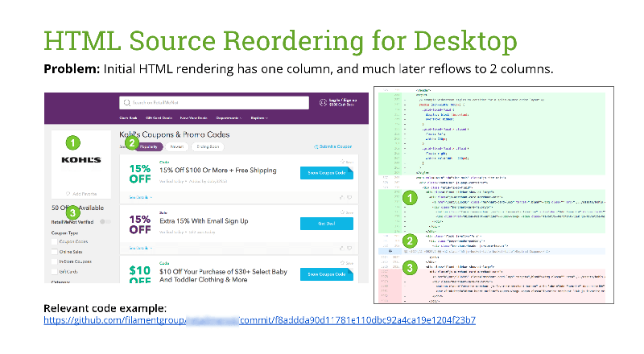Check the In-Store Coupons checkbox
The image size is (644, 354).
click(x=54, y=261)
